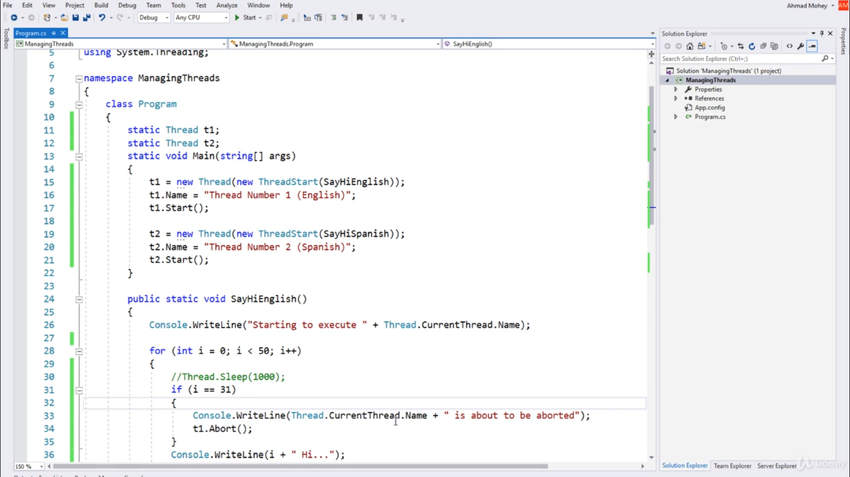This screenshot has height=477, width=850.
Task: Click the Ahmad Mohey account name
Action: point(807,5)
